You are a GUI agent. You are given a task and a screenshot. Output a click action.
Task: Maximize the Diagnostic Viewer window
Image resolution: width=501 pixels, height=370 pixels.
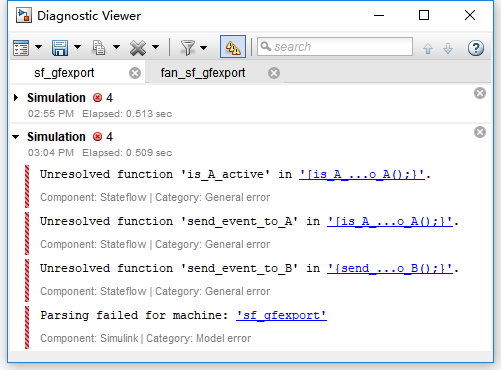(x=424, y=15)
